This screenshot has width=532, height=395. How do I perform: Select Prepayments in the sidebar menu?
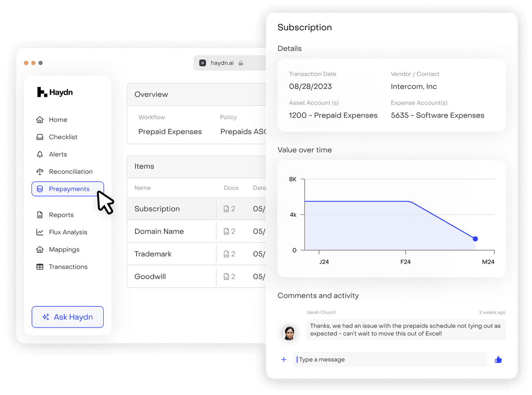[68, 189]
